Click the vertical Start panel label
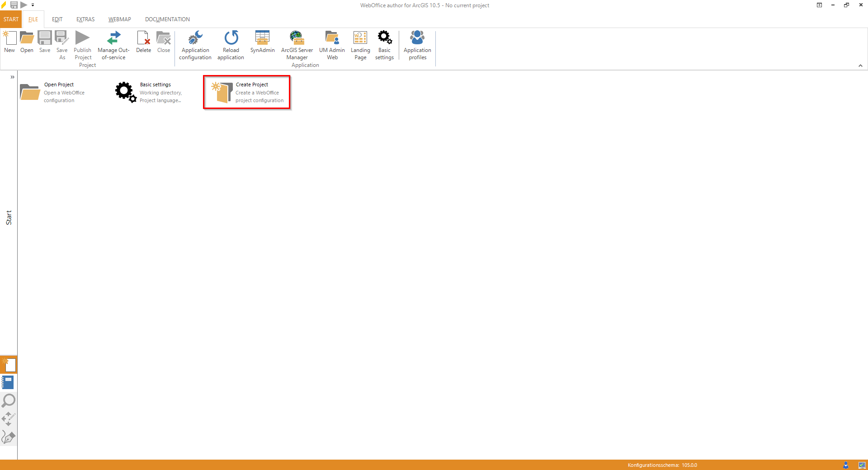 pos(9,218)
